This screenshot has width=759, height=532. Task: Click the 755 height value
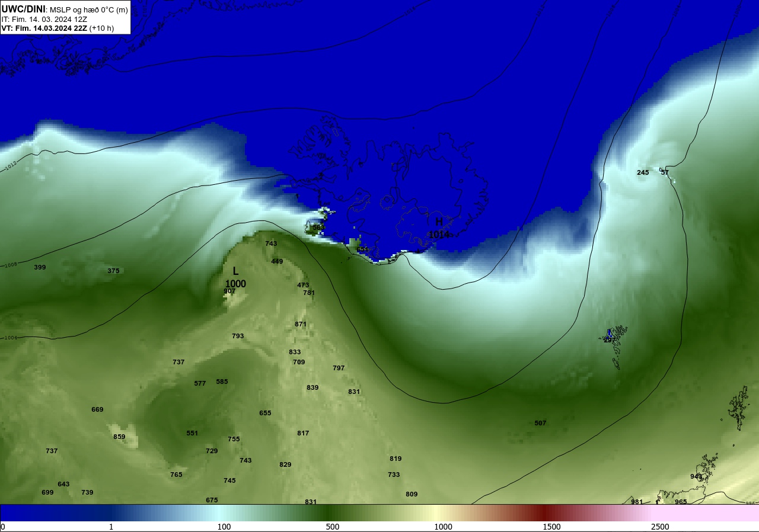(234, 439)
